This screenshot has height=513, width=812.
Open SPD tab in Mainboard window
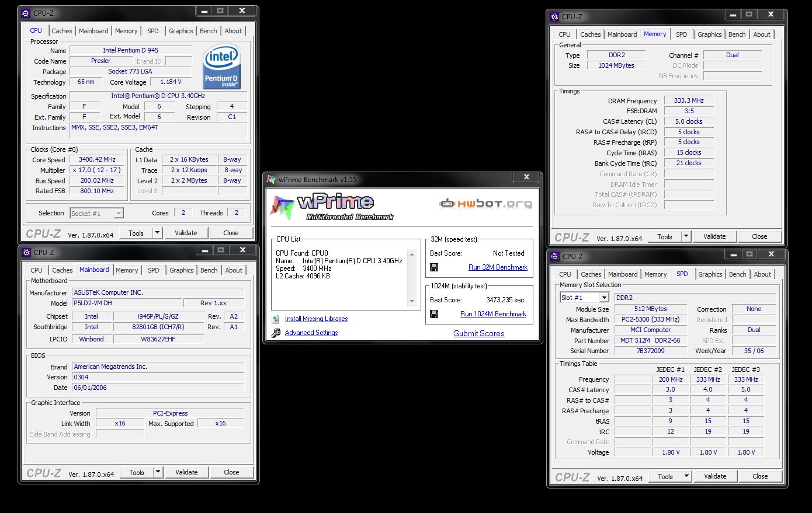pyautogui.click(x=154, y=270)
